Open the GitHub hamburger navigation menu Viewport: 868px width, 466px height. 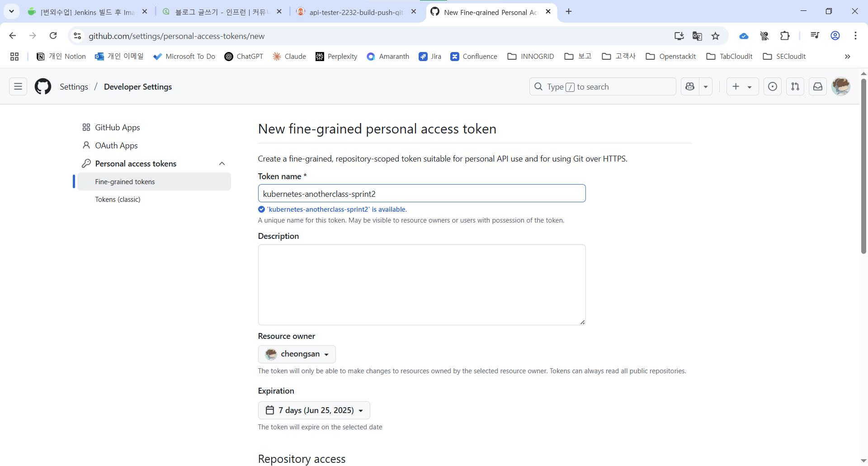18,86
